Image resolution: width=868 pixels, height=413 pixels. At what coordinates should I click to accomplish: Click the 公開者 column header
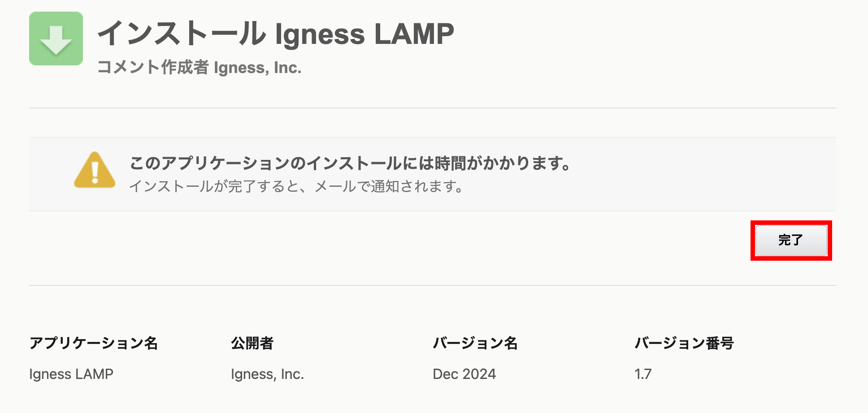click(252, 343)
